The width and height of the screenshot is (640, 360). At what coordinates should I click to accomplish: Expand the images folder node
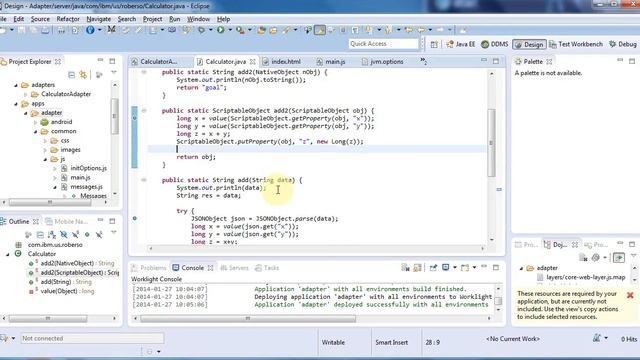(x=45, y=150)
